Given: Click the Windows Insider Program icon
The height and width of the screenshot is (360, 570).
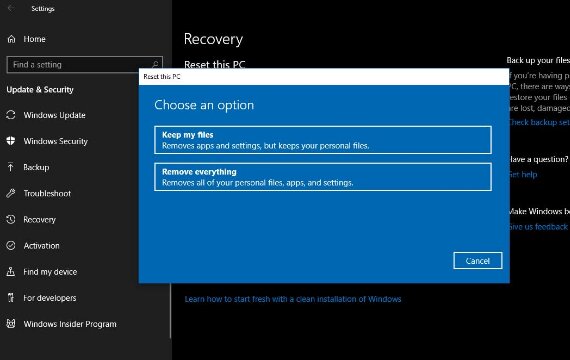Looking at the screenshot, I should click(x=11, y=324).
